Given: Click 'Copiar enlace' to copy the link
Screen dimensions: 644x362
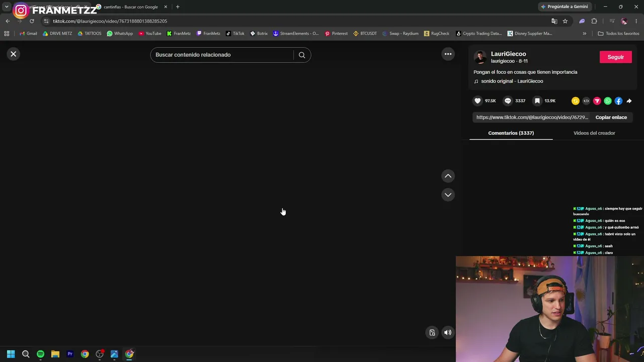Looking at the screenshot, I should pyautogui.click(x=611, y=117).
